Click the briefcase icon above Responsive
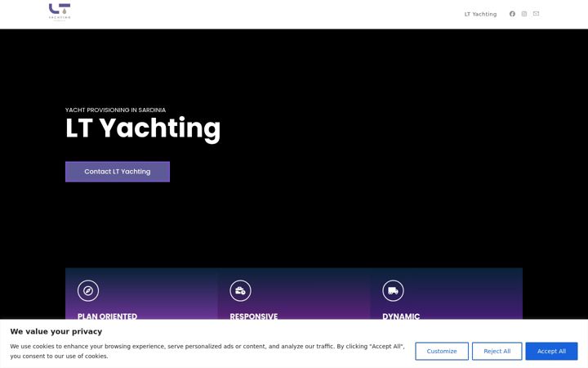 (x=240, y=290)
